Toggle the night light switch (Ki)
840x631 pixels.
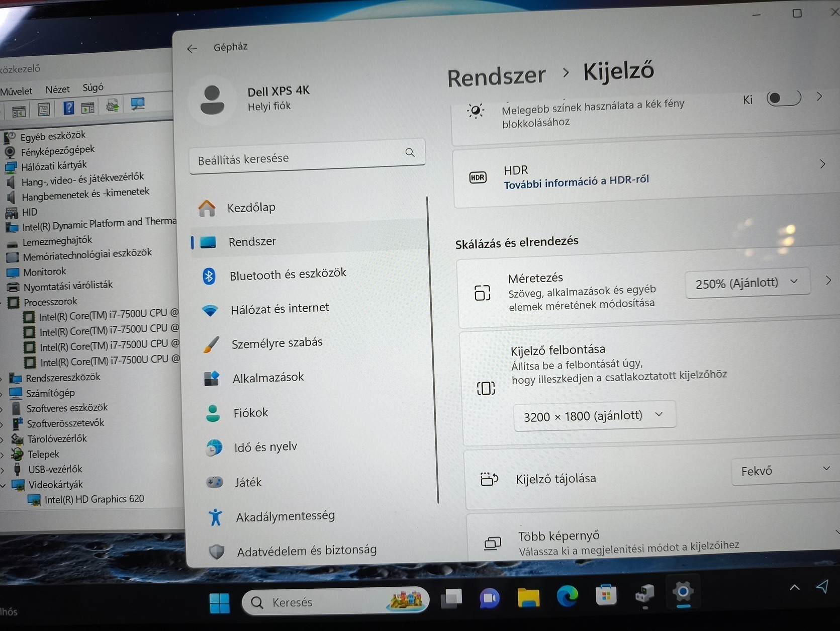point(783,98)
